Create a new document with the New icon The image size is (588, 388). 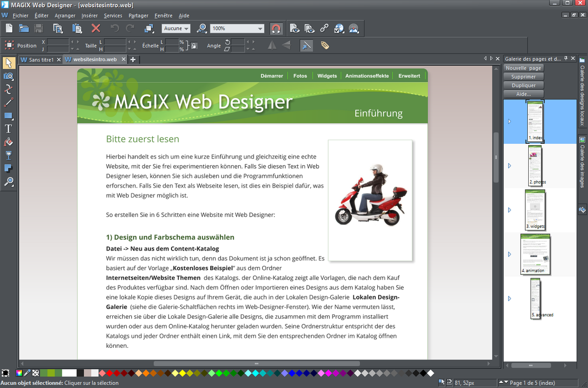click(x=9, y=28)
